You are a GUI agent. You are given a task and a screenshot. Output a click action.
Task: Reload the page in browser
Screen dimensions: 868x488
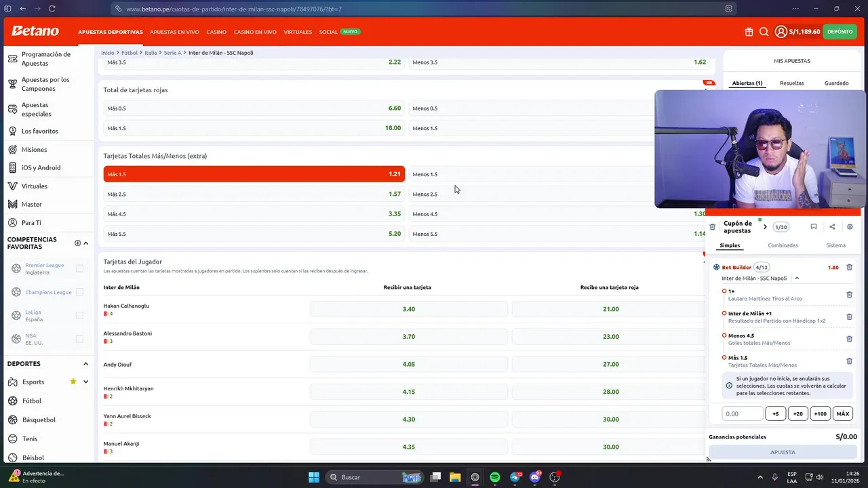coord(52,9)
